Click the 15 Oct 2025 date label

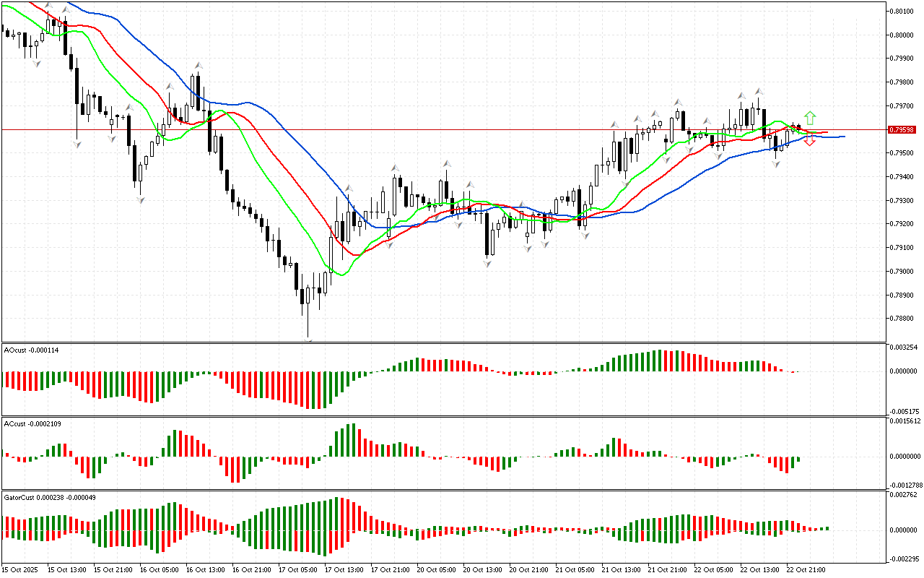[x=22, y=570]
